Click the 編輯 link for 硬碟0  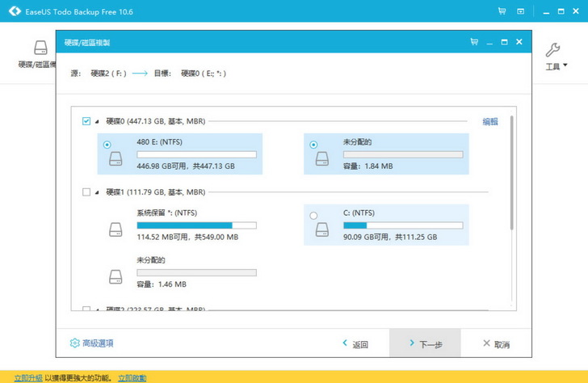click(x=490, y=122)
